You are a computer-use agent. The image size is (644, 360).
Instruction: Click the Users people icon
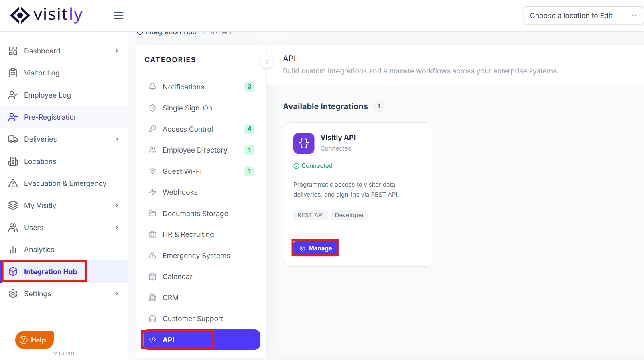tap(13, 228)
